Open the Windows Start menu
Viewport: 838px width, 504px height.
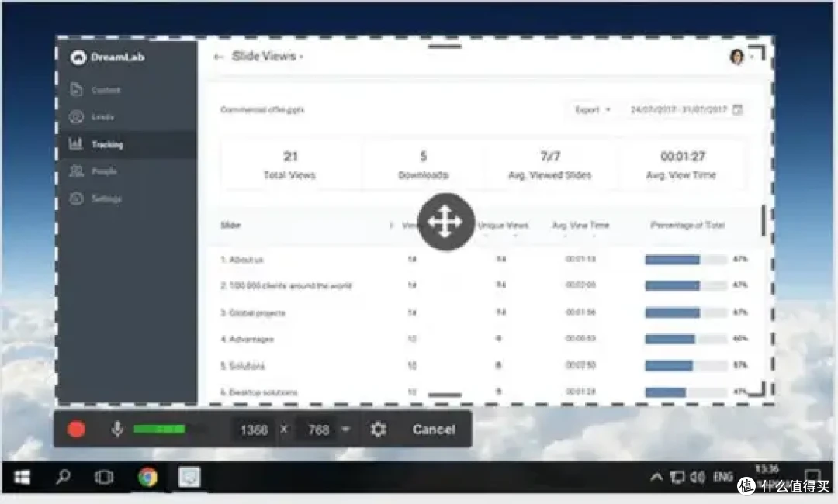click(x=22, y=477)
